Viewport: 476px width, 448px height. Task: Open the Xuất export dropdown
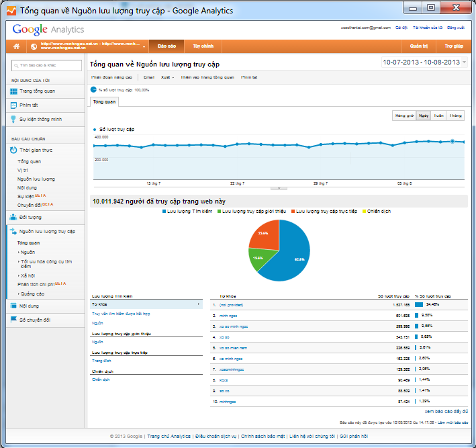[168, 77]
